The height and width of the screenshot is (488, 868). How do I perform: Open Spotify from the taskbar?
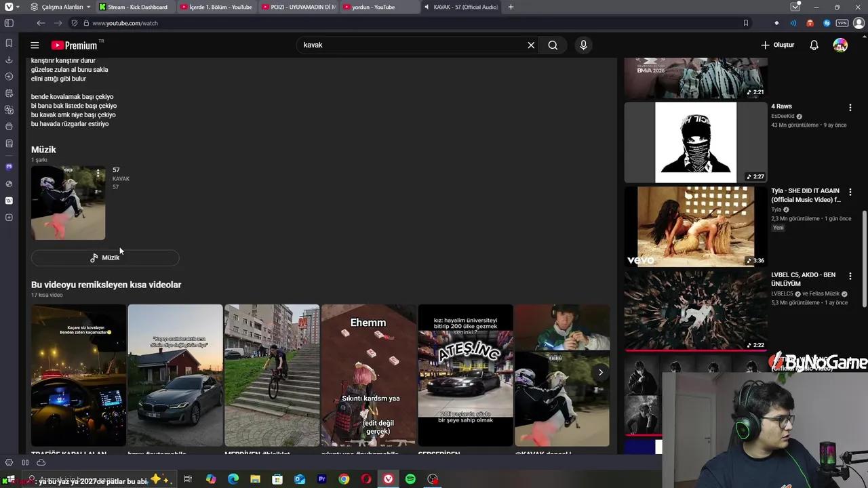tap(410, 479)
